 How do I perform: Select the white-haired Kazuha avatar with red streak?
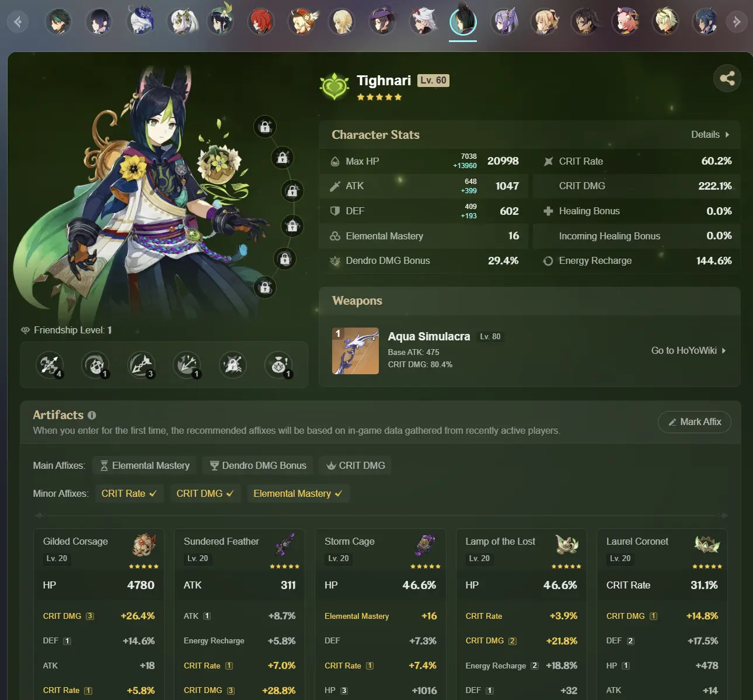pyautogui.click(x=423, y=22)
